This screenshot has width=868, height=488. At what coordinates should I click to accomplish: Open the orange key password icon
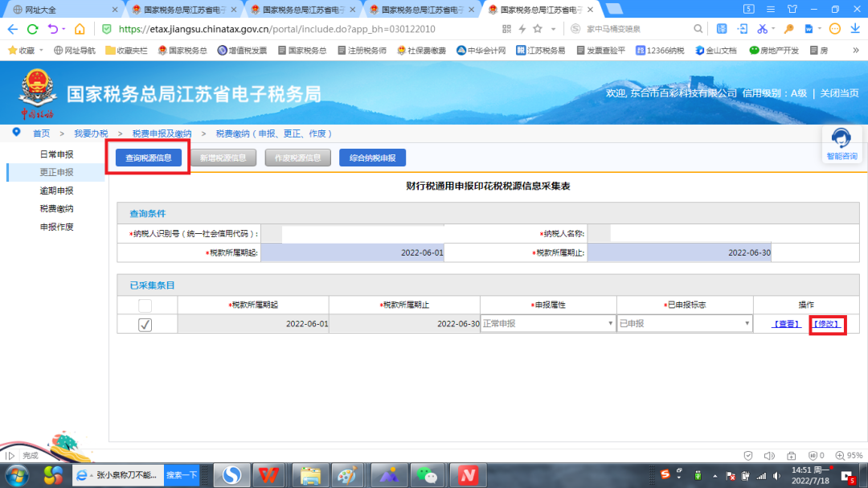(789, 29)
